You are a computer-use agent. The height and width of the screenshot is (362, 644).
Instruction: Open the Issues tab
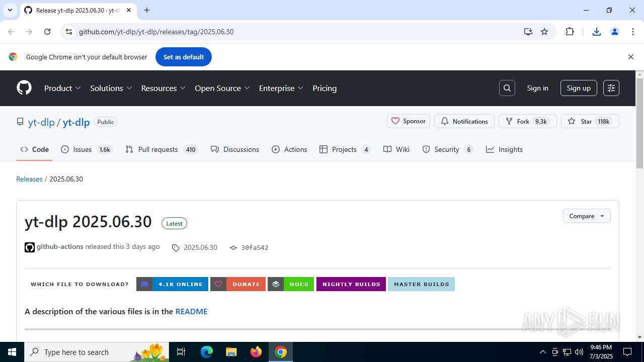pos(87,149)
